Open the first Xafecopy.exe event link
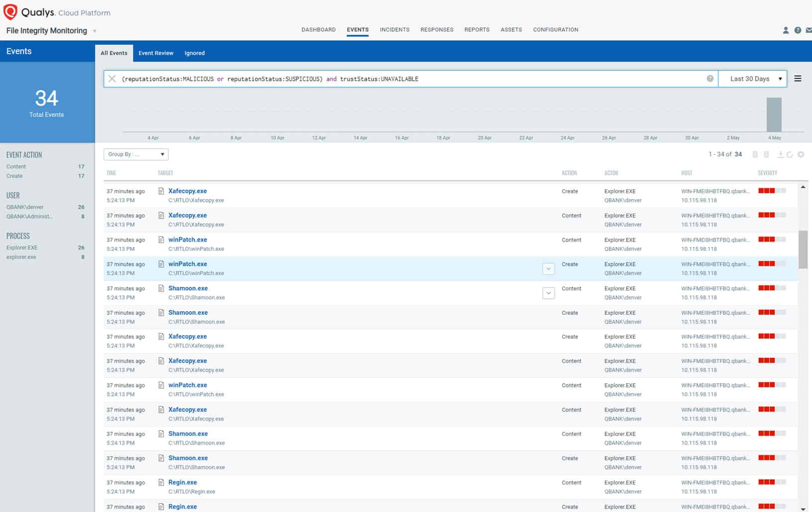The height and width of the screenshot is (512, 812). [187, 191]
